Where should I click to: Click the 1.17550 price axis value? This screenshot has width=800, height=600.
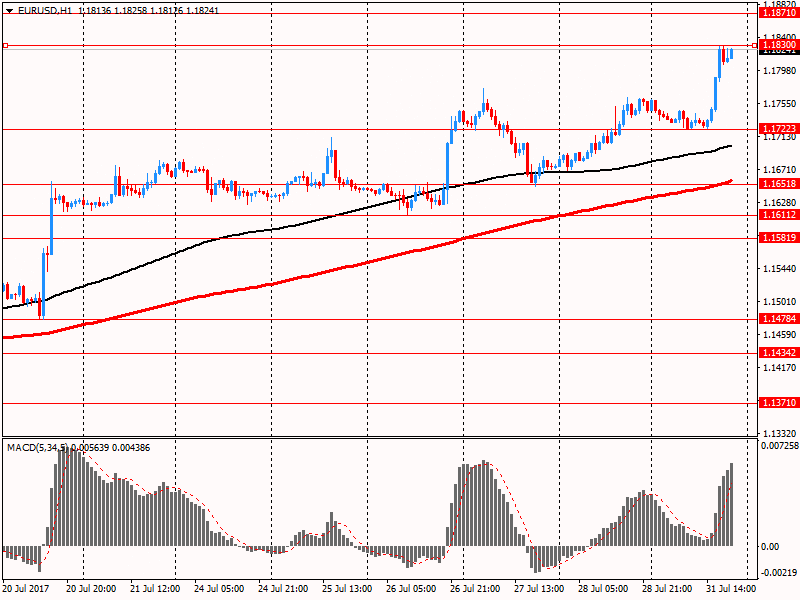[779, 104]
